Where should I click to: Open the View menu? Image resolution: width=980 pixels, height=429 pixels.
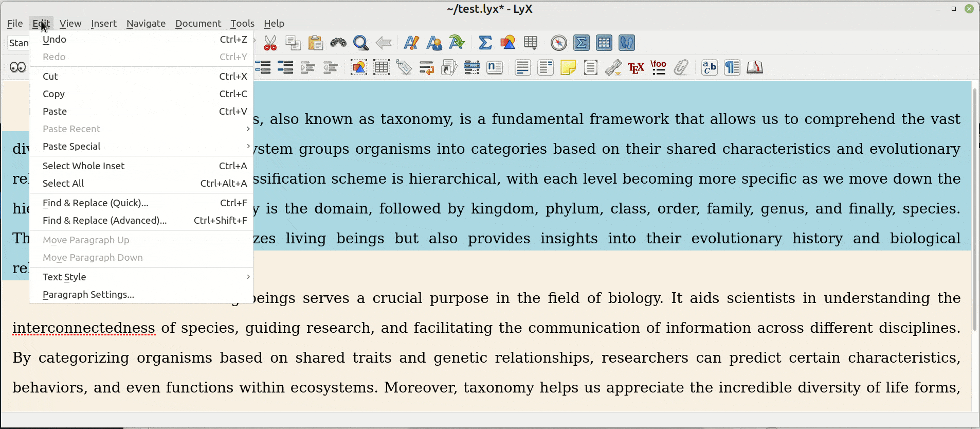click(70, 23)
